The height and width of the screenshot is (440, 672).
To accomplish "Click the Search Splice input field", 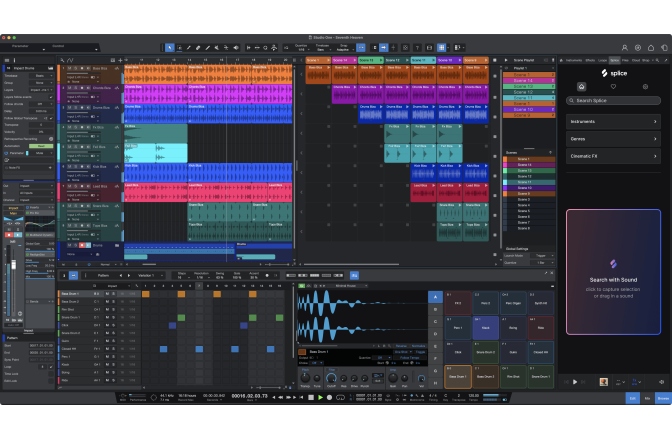I will click(x=613, y=100).
